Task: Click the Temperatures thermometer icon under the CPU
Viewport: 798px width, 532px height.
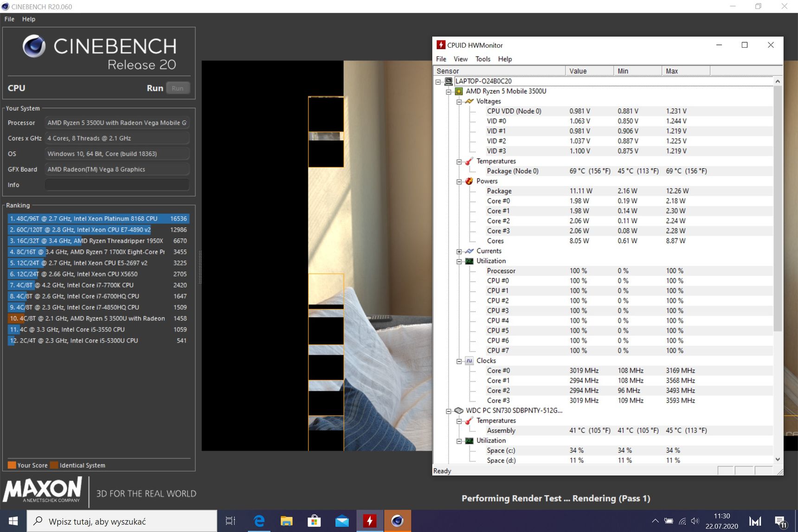Action: pos(469,161)
